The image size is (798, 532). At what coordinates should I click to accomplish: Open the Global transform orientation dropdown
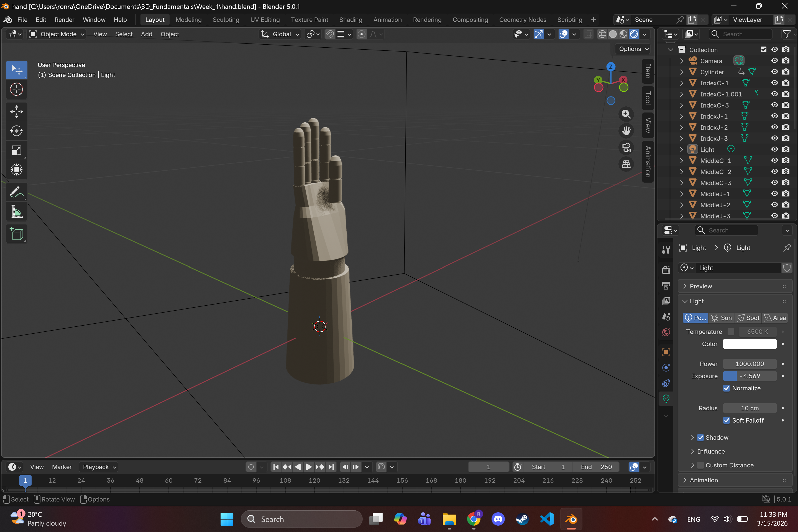point(280,34)
